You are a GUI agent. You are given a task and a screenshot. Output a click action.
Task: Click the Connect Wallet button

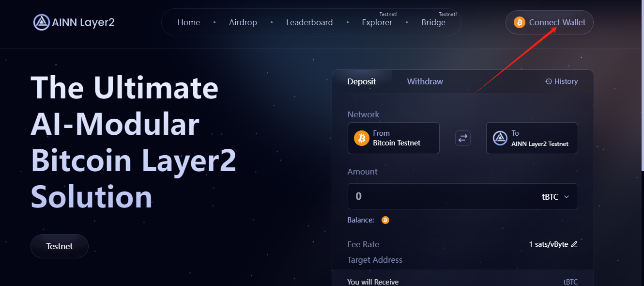(x=550, y=22)
